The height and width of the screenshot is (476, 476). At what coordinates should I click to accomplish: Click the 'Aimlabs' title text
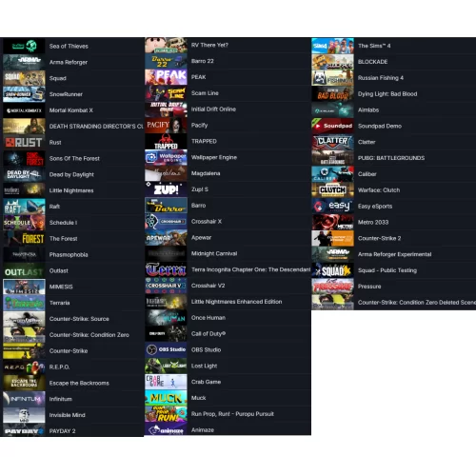point(368,109)
